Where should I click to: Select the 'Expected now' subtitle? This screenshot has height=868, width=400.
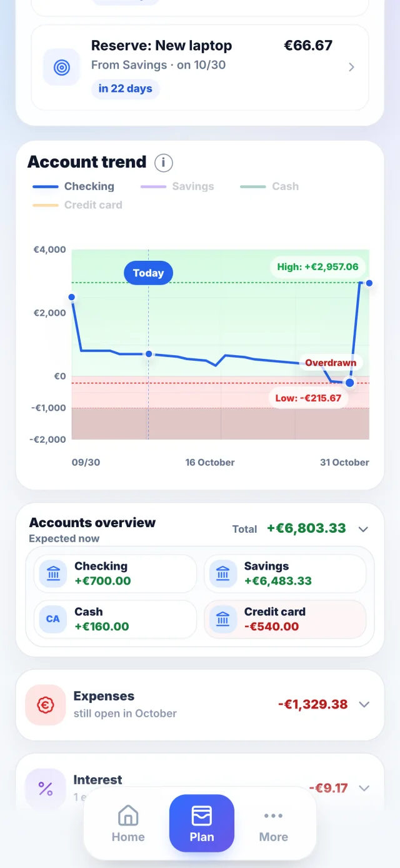point(64,538)
